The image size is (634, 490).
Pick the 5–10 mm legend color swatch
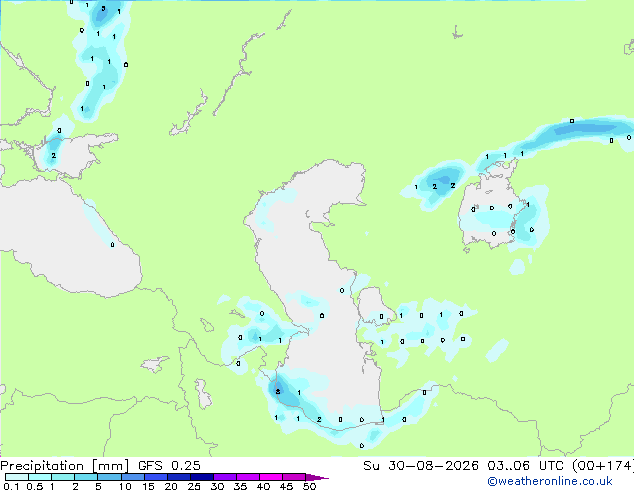tap(109, 477)
